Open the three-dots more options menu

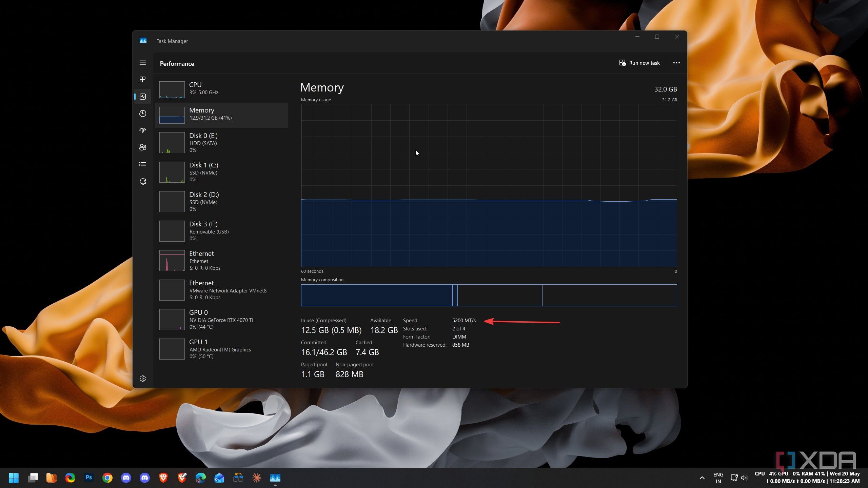point(676,63)
